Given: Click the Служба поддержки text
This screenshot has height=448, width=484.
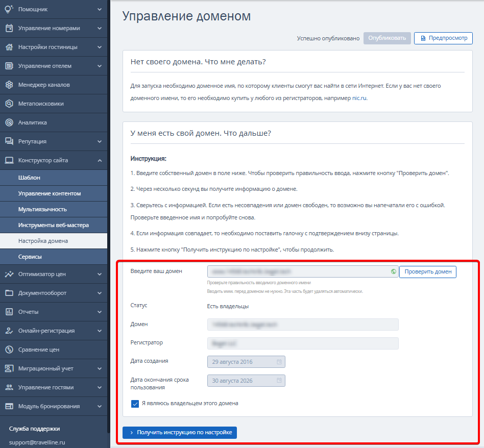Looking at the screenshot, I should (x=35, y=429).
